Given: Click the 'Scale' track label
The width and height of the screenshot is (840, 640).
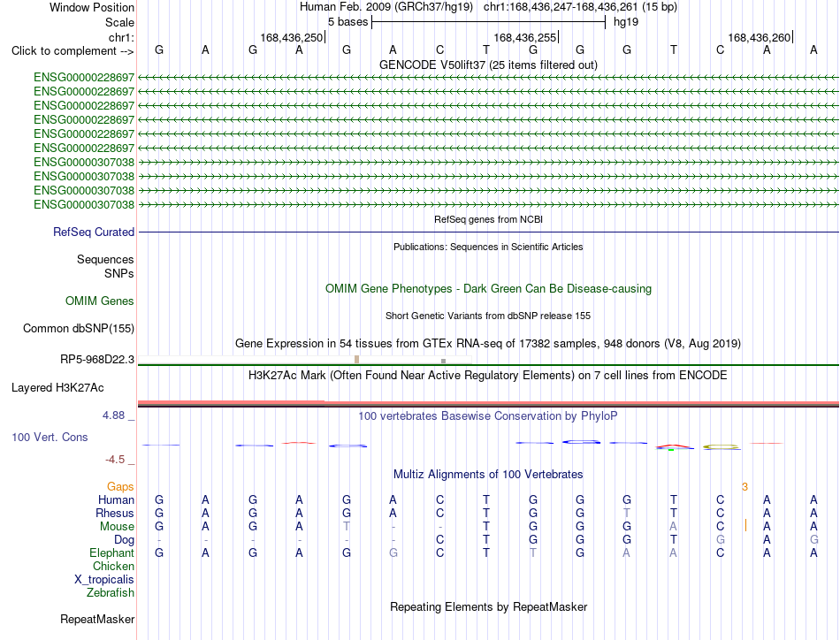Looking at the screenshot, I should pos(119,22).
